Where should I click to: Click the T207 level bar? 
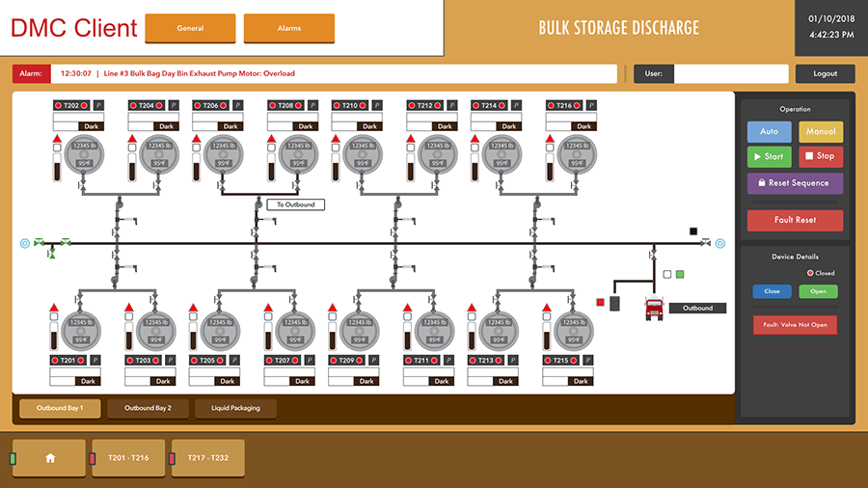[268, 337]
